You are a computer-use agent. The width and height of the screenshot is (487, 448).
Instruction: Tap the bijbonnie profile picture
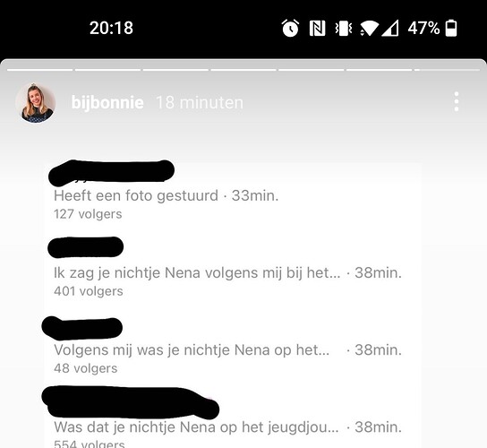click(36, 103)
